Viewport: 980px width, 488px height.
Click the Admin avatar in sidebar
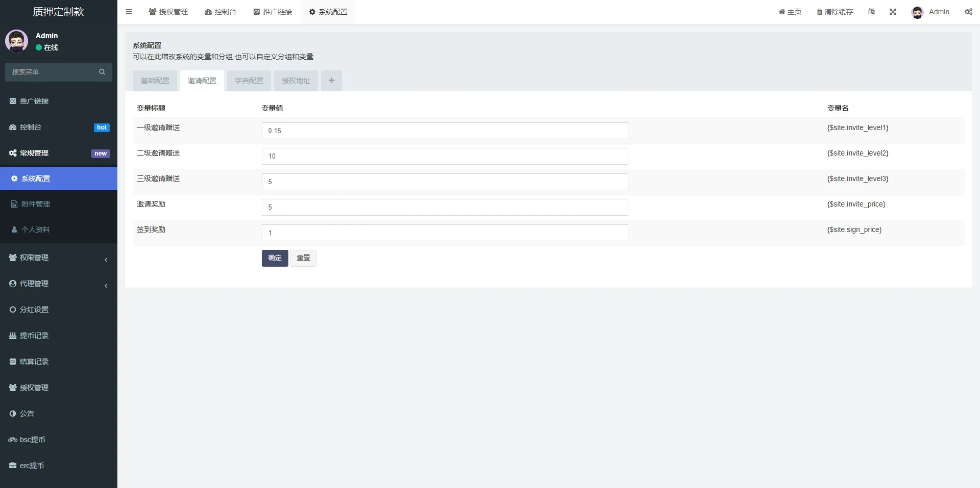click(17, 41)
